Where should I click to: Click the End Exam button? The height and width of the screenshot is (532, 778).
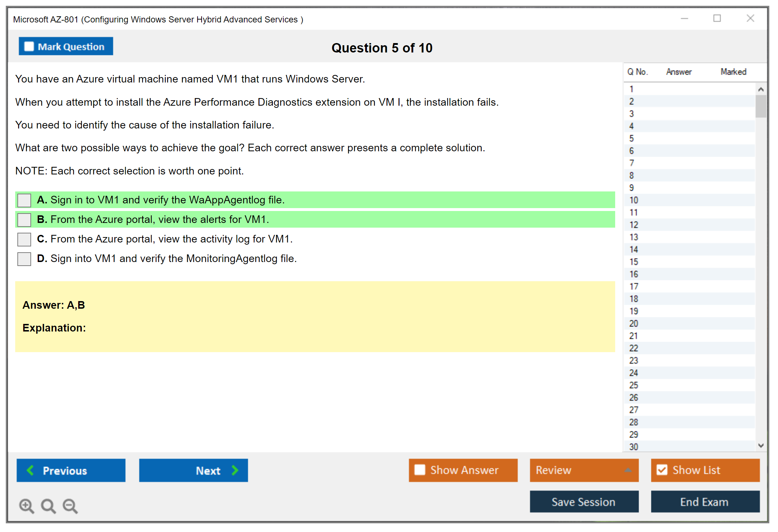pyautogui.click(x=705, y=502)
